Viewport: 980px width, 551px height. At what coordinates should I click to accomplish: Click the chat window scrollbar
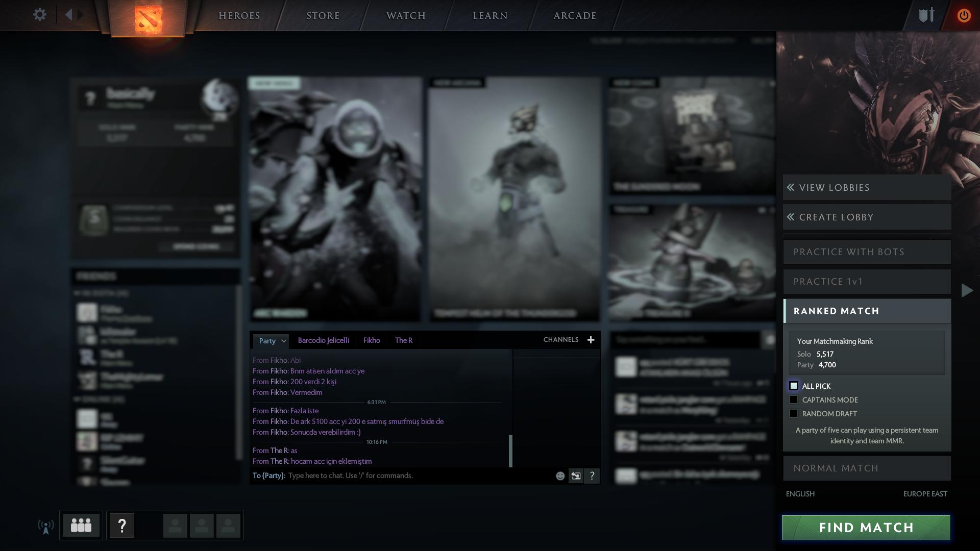pos(510,451)
